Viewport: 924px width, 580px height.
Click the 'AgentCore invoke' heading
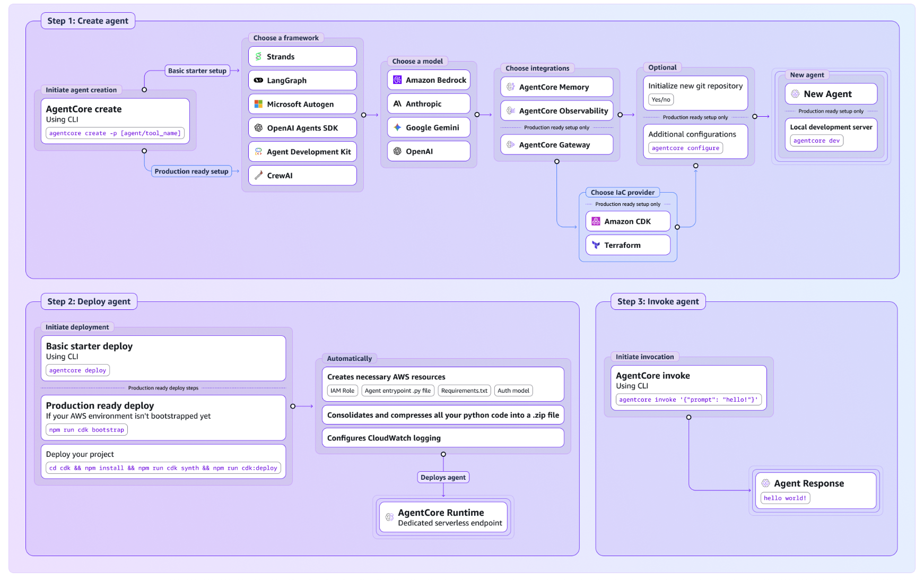(x=653, y=376)
